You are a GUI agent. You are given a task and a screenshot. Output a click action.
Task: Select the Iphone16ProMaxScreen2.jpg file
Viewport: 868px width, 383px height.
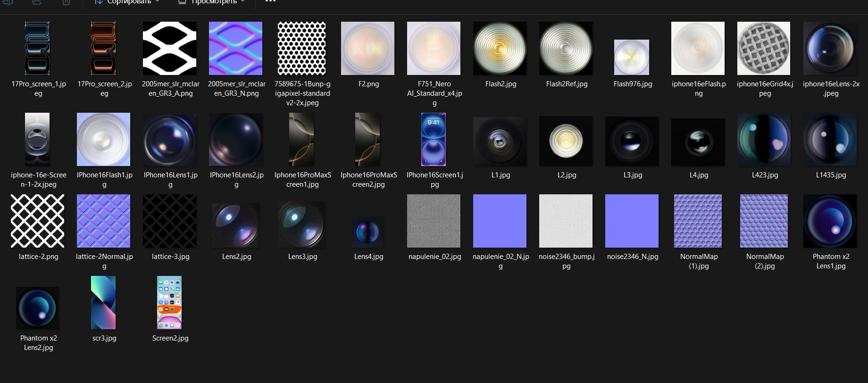[x=368, y=140]
